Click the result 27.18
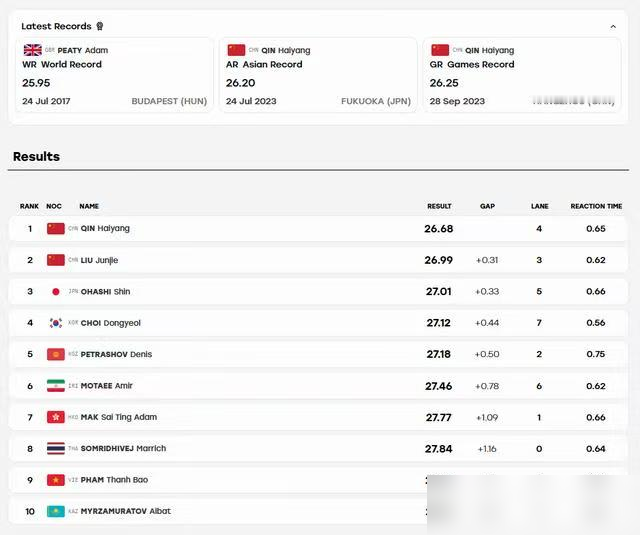 point(439,354)
